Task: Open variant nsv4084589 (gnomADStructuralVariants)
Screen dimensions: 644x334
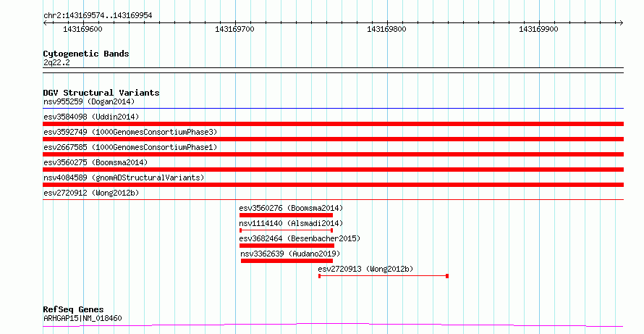Action: pos(124,178)
